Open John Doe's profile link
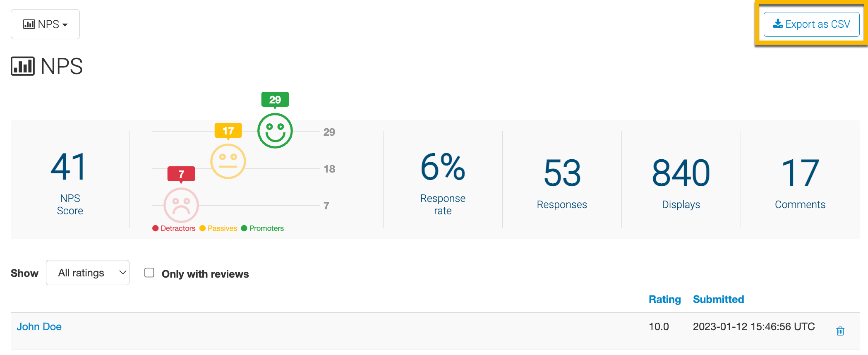This screenshot has width=868, height=355. [x=39, y=326]
